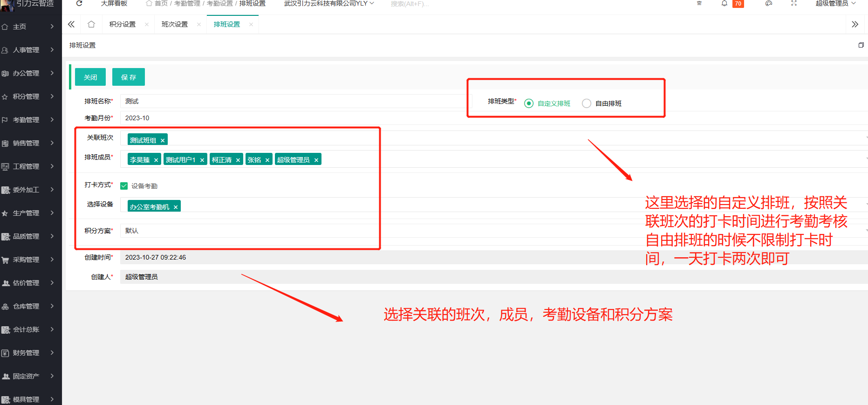Viewport: 868px width, 405px height.
Task: Open company selector 武汉引力云科技有限公司YLY
Action: [329, 4]
